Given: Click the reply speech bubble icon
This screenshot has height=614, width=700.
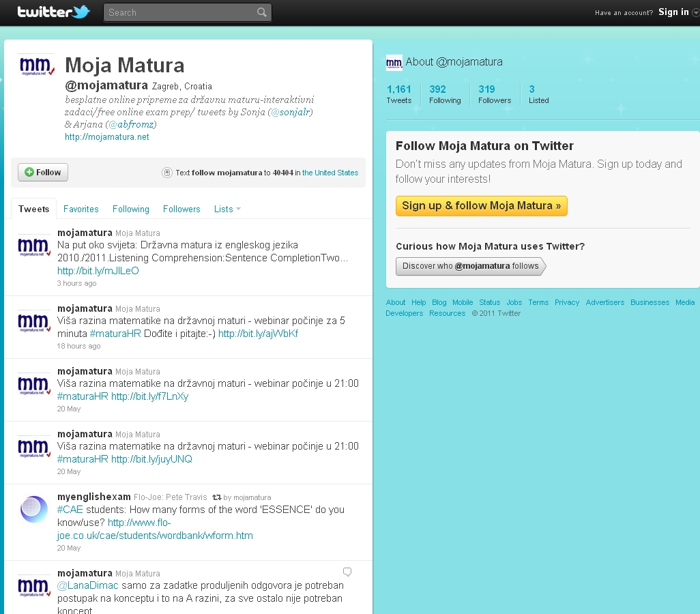Looking at the screenshot, I should pyautogui.click(x=347, y=572).
